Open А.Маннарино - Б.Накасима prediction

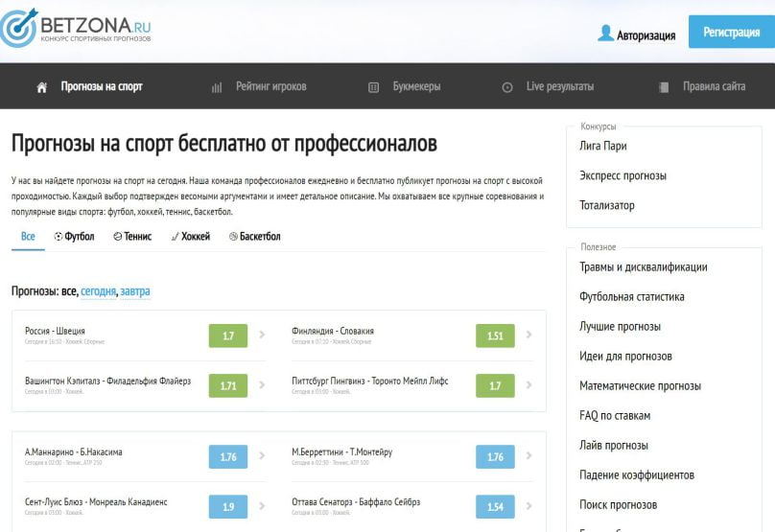coord(74,452)
